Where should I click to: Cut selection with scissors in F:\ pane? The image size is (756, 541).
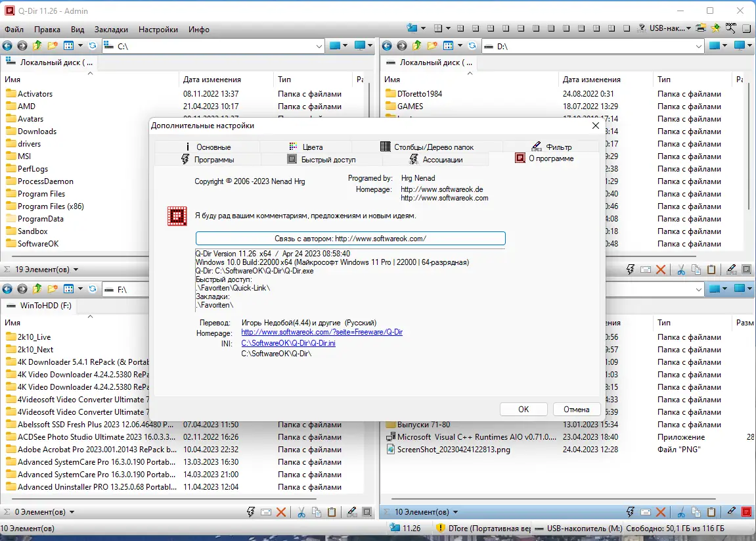coord(301,512)
